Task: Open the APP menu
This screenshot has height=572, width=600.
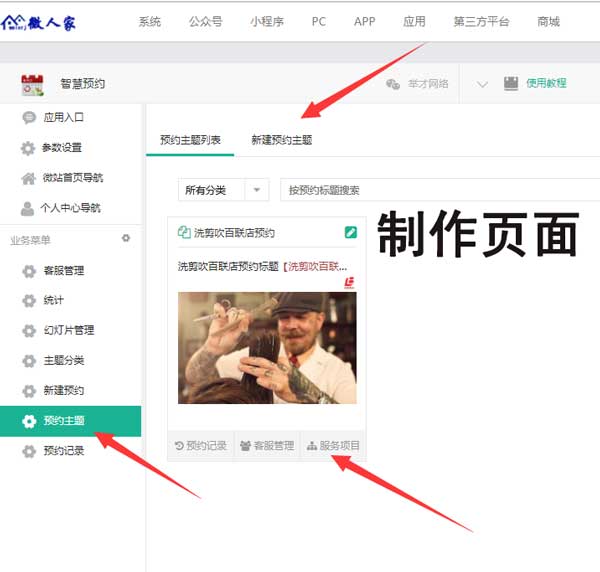Action: coord(364,22)
